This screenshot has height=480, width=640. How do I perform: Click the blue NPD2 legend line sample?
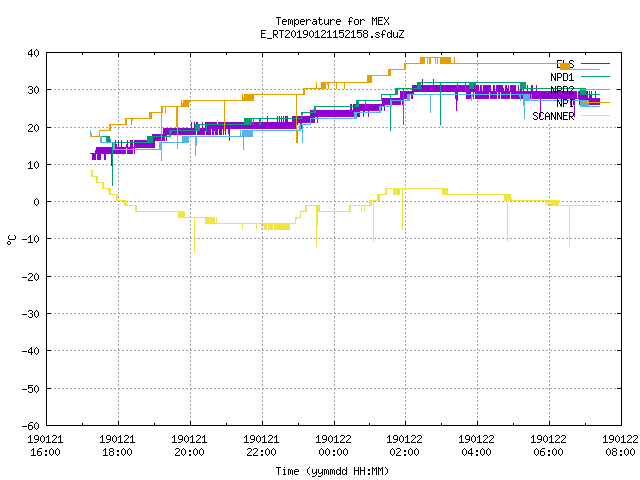(596, 89)
